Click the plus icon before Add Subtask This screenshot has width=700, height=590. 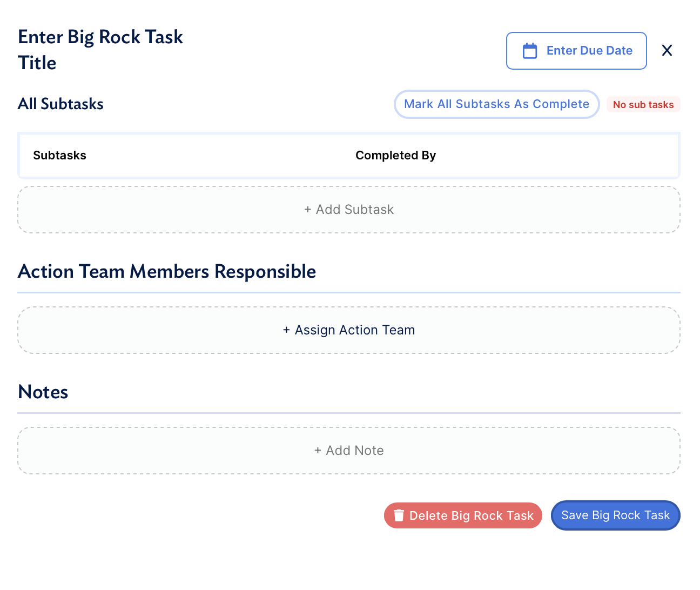pyautogui.click(x=308, y=210)
